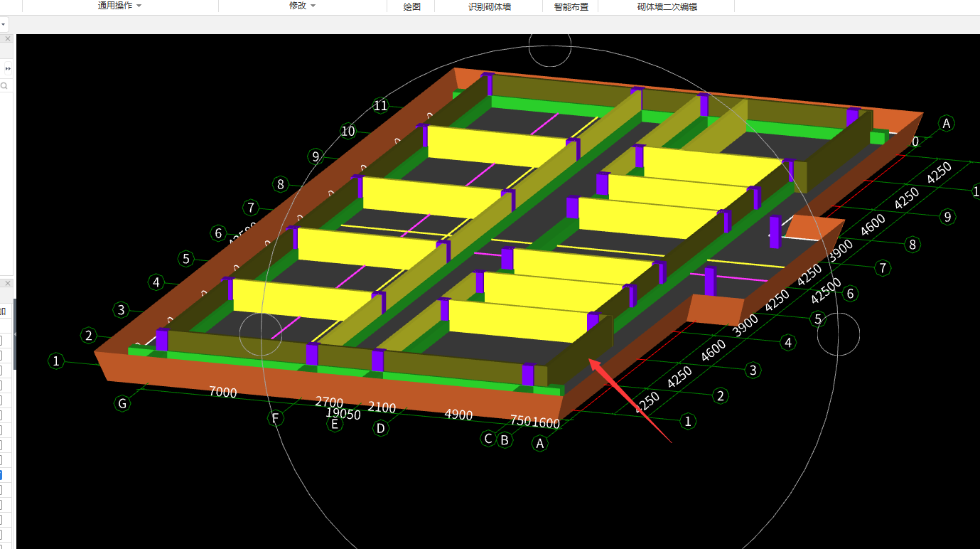Click the 19050 total dimension text
Viewport: 980px width, 549px height.
(343, 413)
